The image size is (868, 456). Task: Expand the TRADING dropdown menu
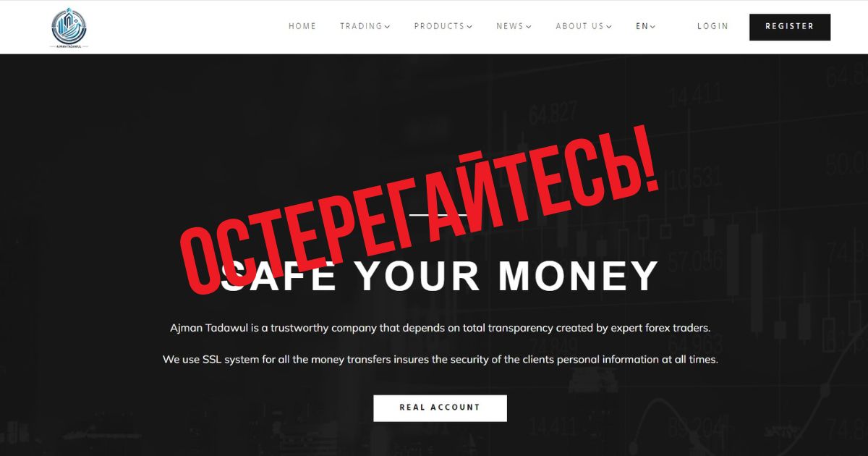[x=365, y=26]
